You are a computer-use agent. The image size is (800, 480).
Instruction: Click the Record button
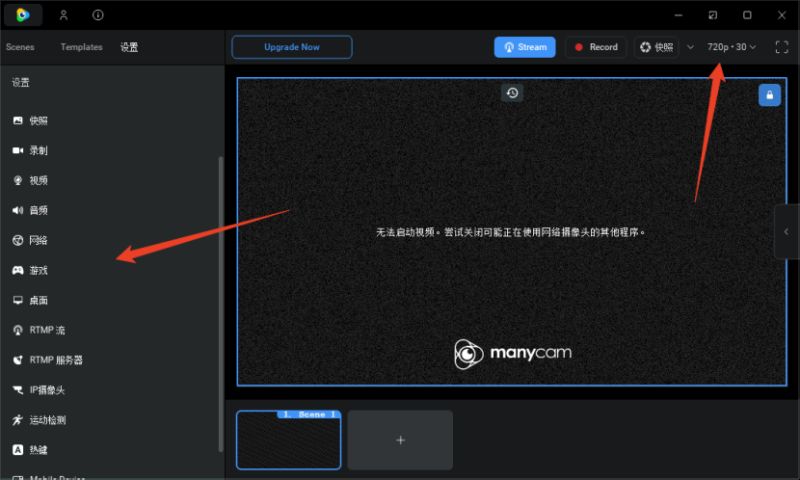pos(596,47)
